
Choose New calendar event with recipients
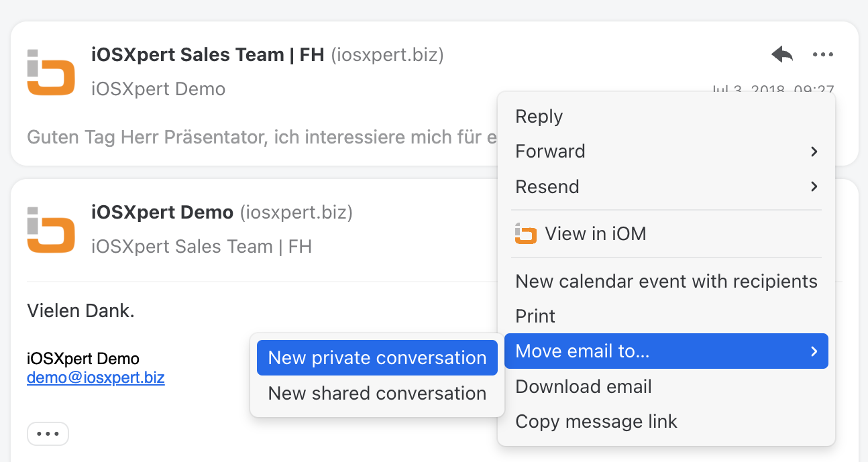coord(666,282)
